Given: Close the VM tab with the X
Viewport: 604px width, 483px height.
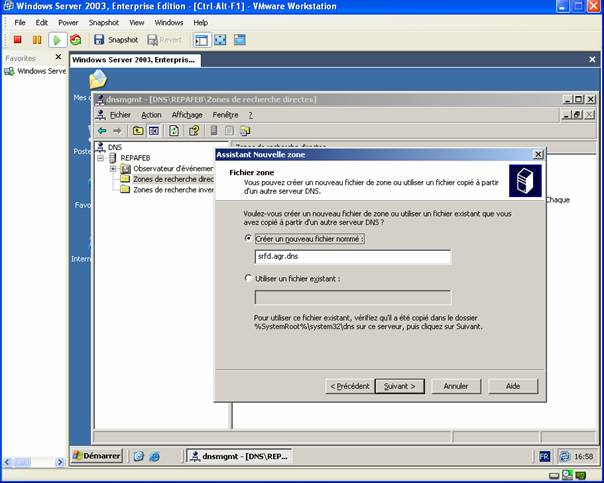Looking at the screenshot, I should pos(592,59).
